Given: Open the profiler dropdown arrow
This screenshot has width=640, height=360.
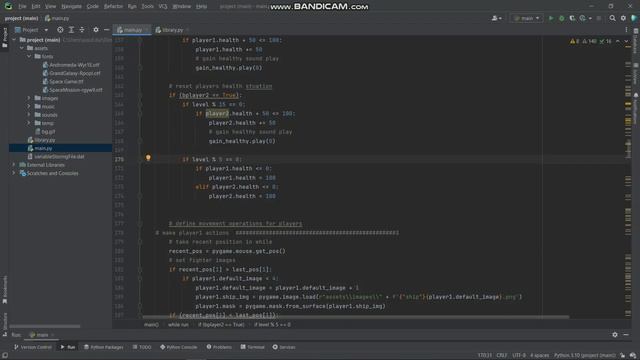Looking at the screenshot, I should (590, 18).
